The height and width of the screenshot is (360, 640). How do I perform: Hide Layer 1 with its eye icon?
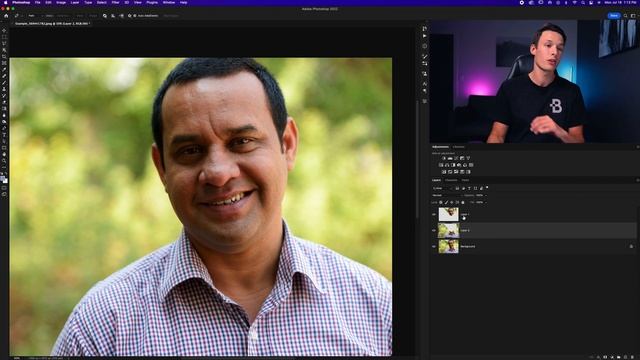coord(434,214)
